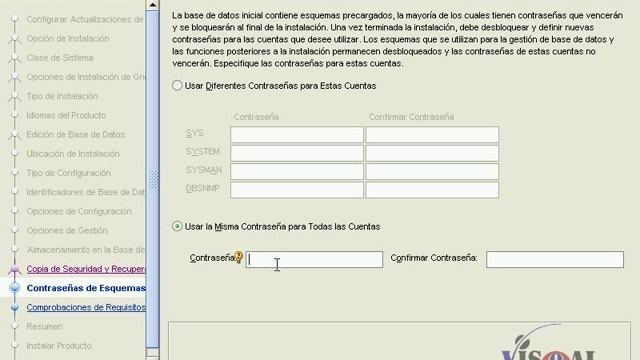This screenshot has height=360, width=640.
Task: Click the SYSMAN confirm password field
Action: tap(432, 171)
